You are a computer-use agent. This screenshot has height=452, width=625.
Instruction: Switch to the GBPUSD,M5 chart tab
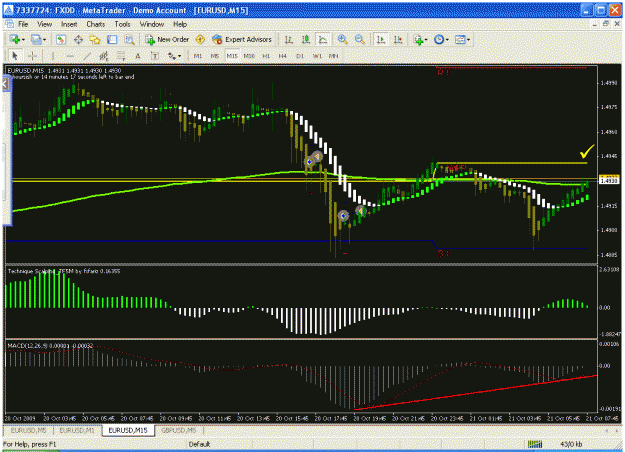click(x=179, y=430)
